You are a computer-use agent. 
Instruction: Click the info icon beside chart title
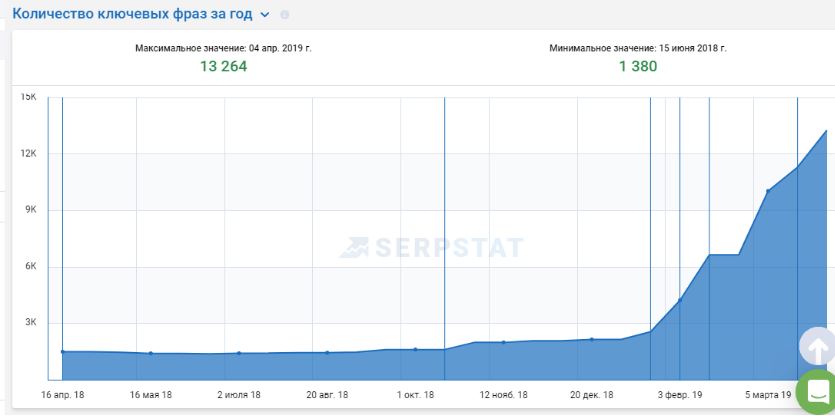(285, 15)
